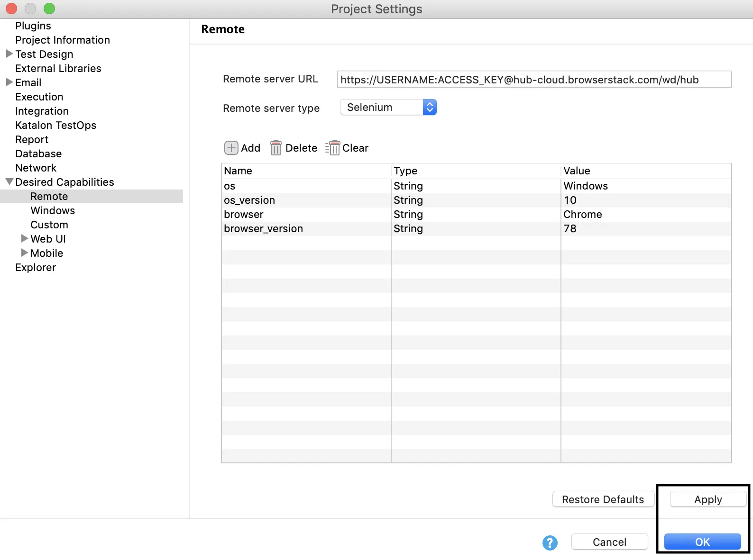The image size is (753, 560).
Task: Click the Remote server URL field
Action: [x=533, y=80]
